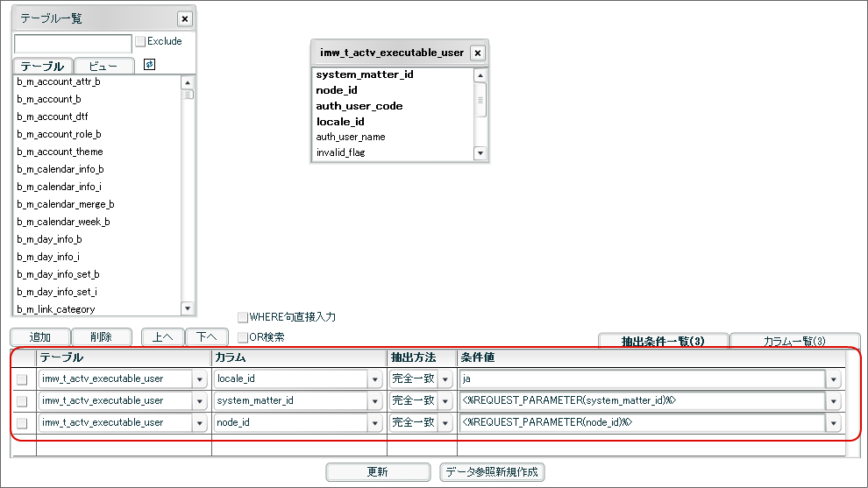
Task: Click the 追加 button
Action: click(x=39, y=337)
